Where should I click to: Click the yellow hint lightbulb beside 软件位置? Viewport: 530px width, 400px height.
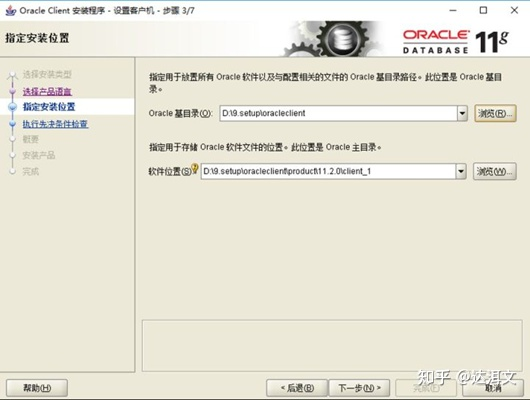coord(194,168)
